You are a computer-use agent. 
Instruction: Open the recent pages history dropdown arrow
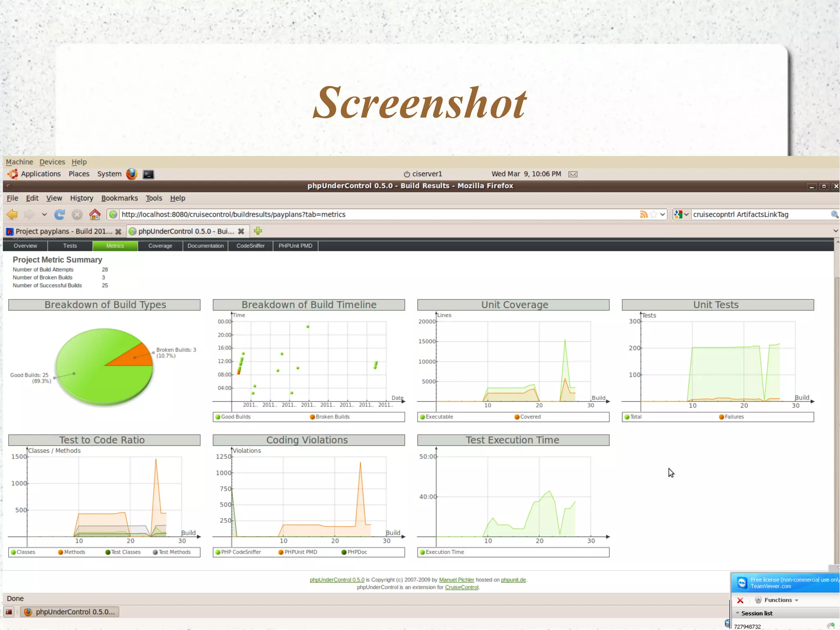pyautogui.click(x=44, y=214)
